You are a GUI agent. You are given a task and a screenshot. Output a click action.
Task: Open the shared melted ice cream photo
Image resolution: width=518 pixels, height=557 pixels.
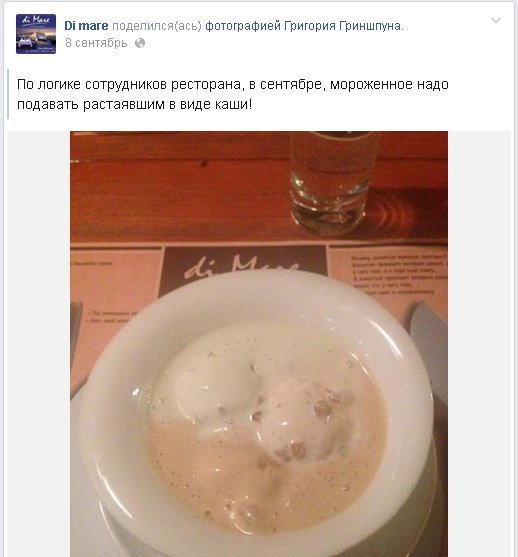point(259,344)
